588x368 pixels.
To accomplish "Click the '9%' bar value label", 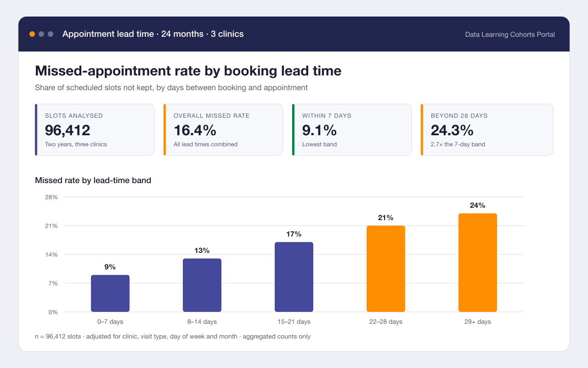I will (110, 267).
